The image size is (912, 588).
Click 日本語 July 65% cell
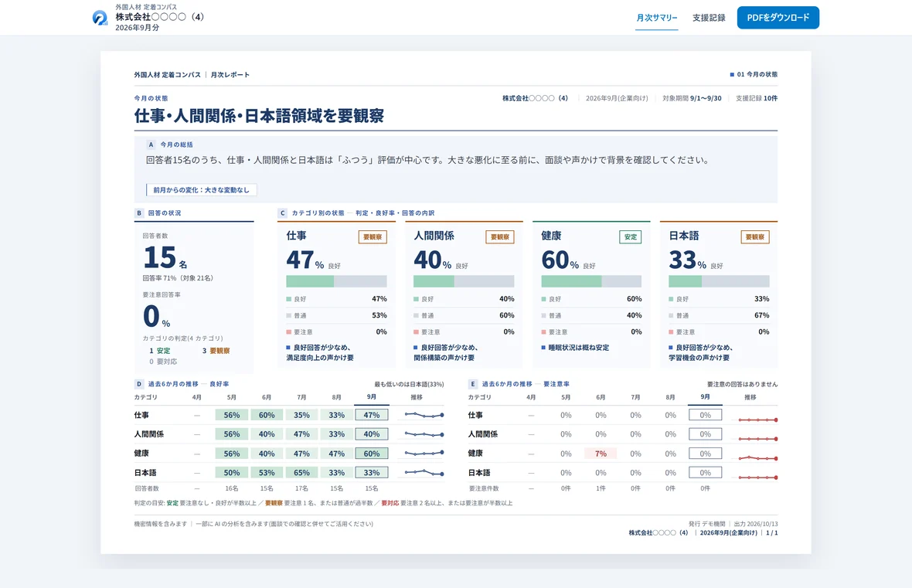pyautogui.click(x=301, y=473)
